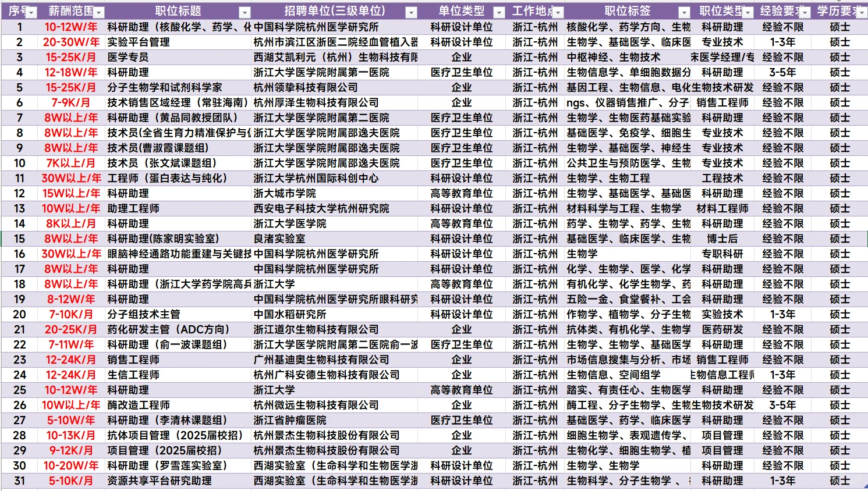Click the salary cell 7-11W/年
868x491 pixels.
[x=71, y=344]
